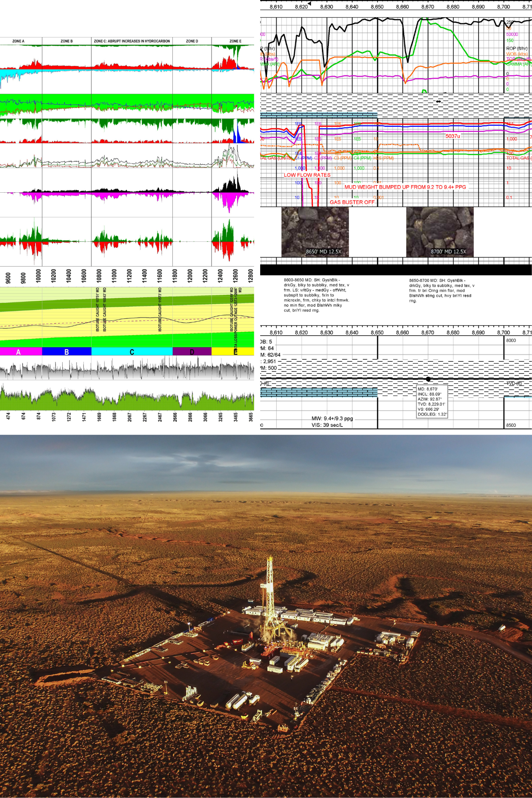Select the ISOTUBE CAUGHT 11573' MD marker
The width and height of the screenshot is (532, 798).
coord(160,309)
